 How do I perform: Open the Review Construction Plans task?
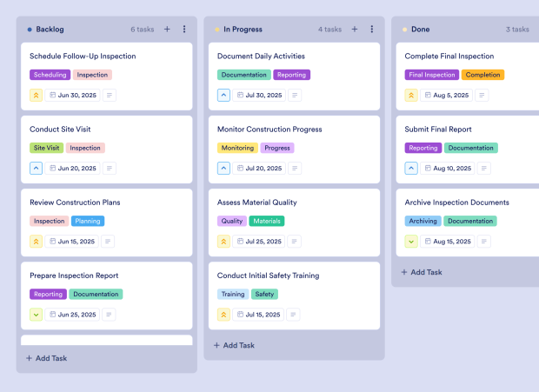click(75, 203)
